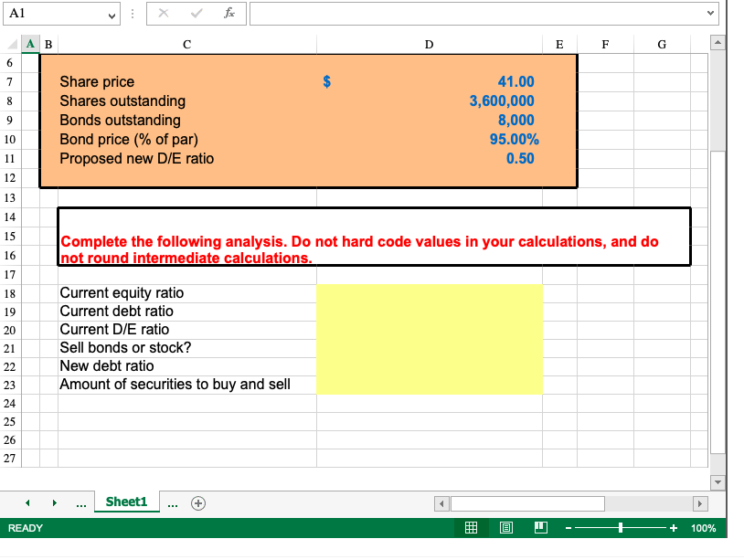
Task: Click the 8,000 bonds outstanding value
Action: pos(515,120)
